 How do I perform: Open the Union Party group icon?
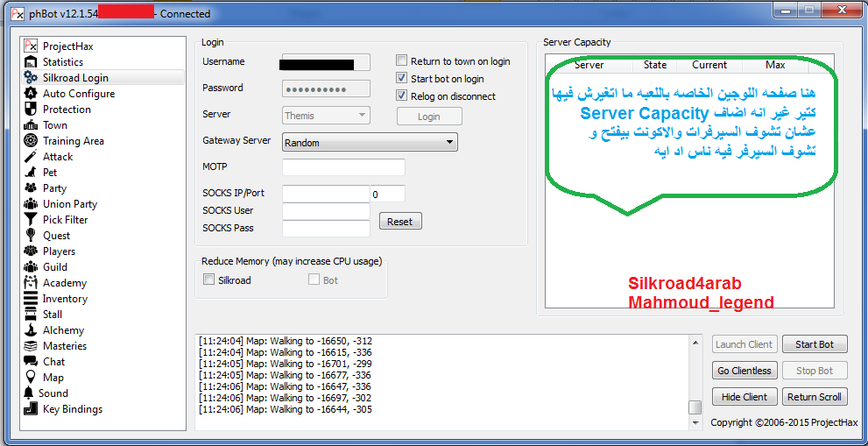point(31,204)
